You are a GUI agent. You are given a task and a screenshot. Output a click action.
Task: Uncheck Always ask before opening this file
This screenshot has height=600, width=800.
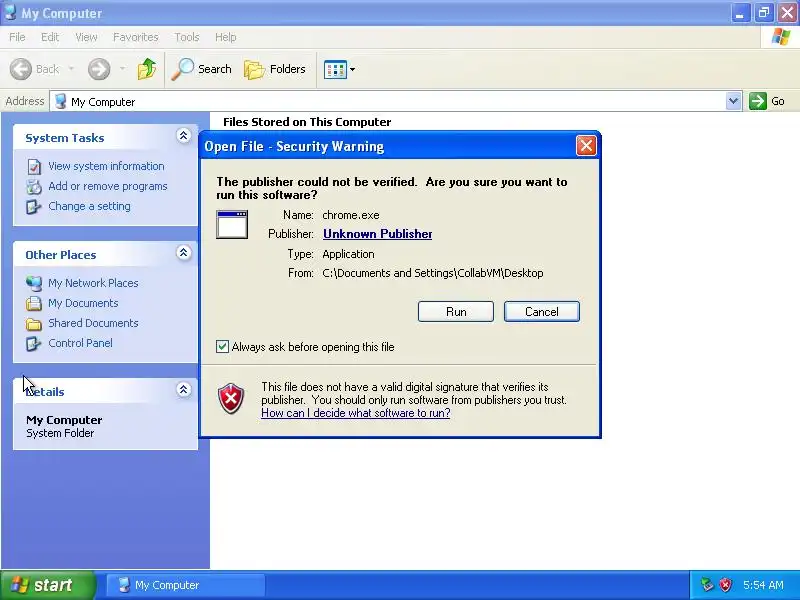point(222,347)
